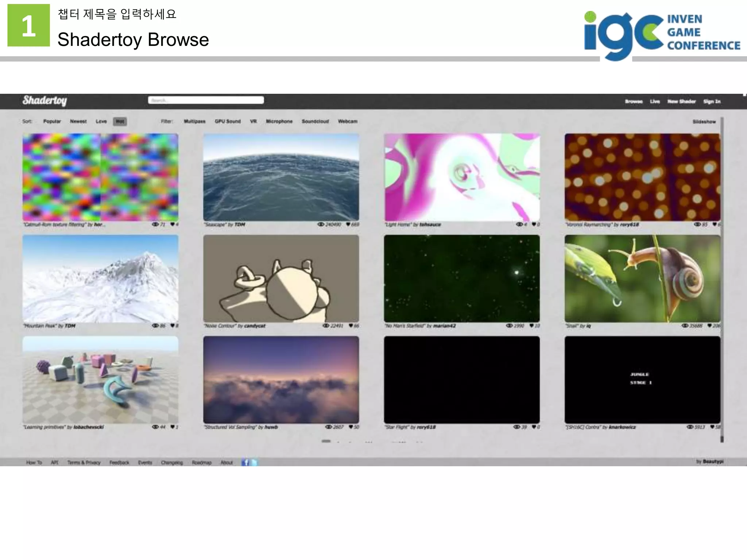Click the heart icon under Learning primitives
This screenshot has width=747, height=560.
point(172,427)
